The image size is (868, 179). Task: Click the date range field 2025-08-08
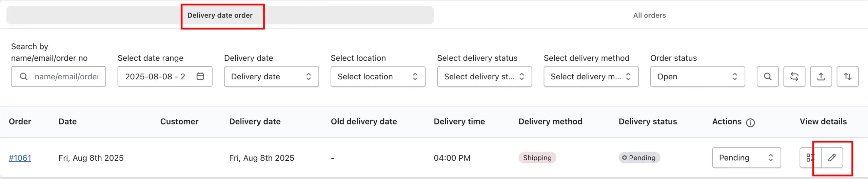click(165, 77)
